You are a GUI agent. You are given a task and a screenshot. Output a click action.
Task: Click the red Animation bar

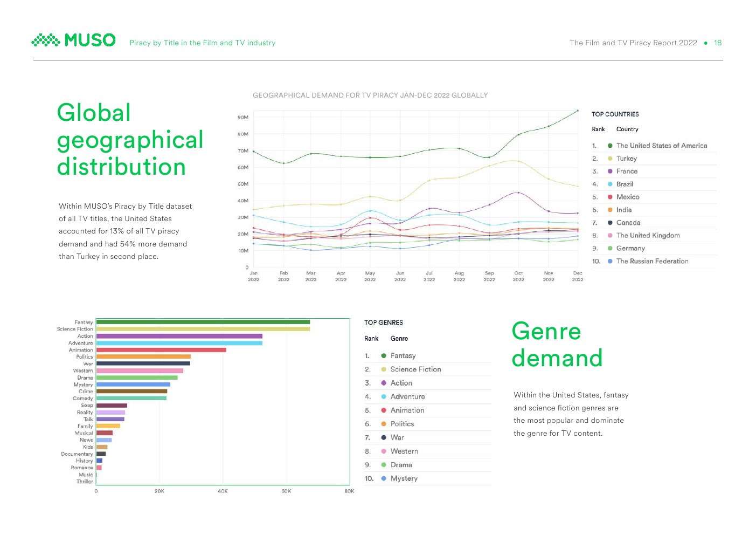161,350
